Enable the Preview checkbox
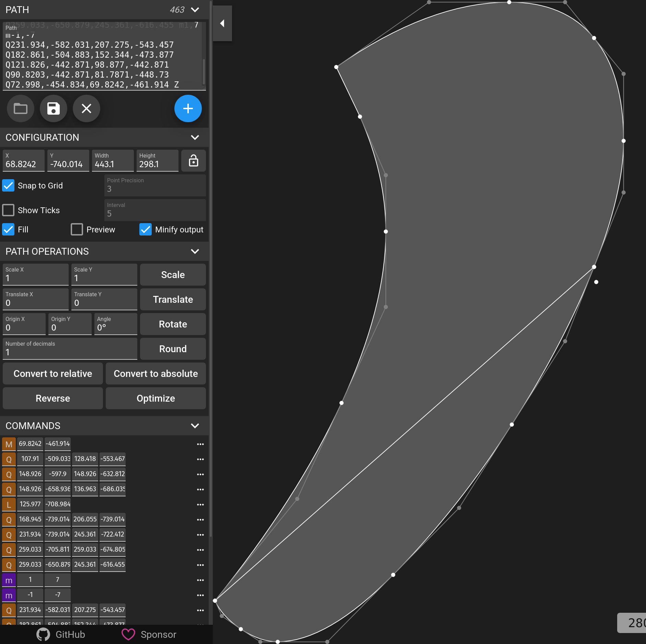This screenshot has height=644, width=646. 77,229
